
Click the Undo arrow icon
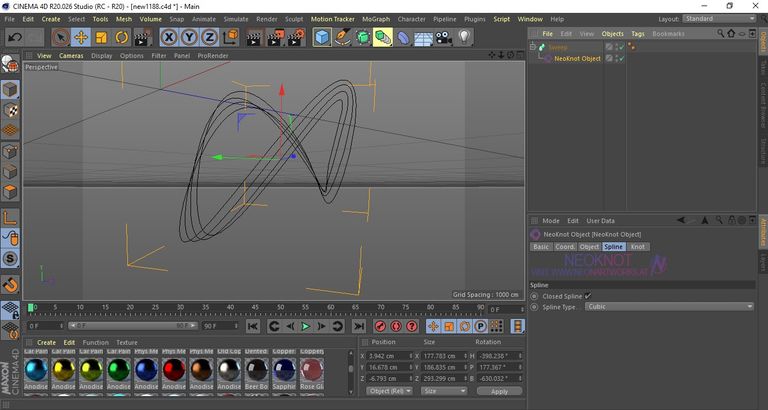pos(15,37)
